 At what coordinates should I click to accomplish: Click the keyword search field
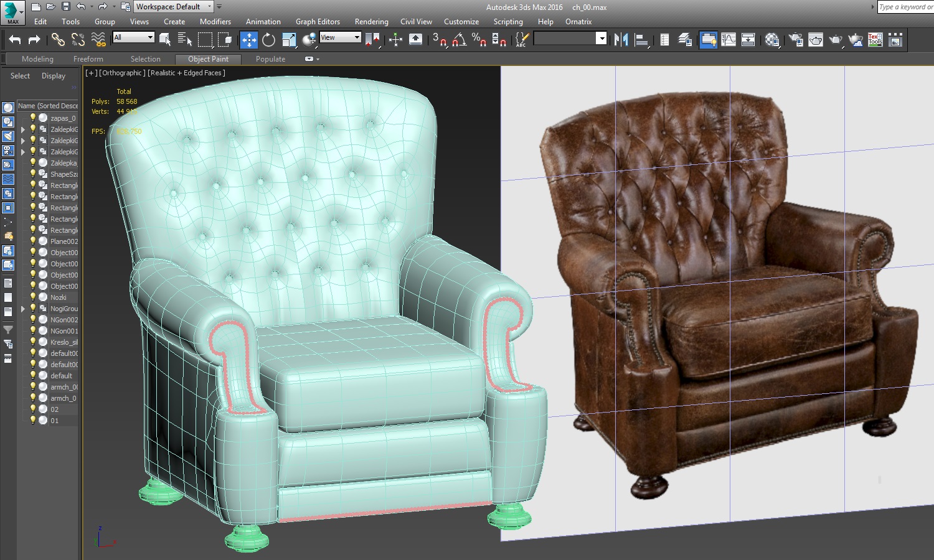click(905, 7)
